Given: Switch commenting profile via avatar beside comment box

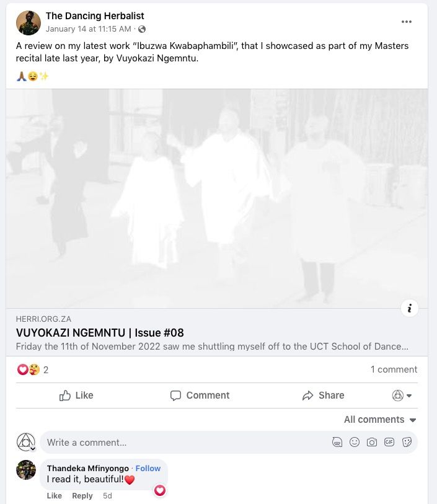Looking at the screenshot, I should pyautogui.click(x=25, y=442).
